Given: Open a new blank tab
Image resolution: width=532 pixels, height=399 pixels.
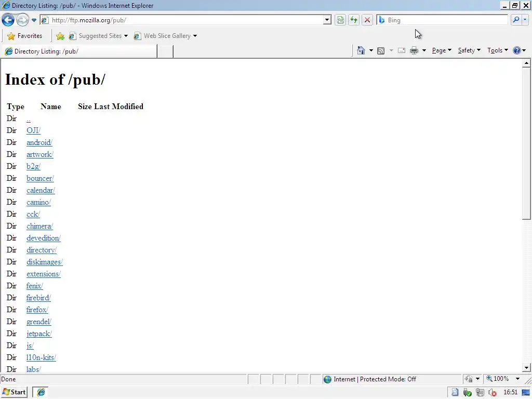Looking at the screenshot, I should 165,51.
